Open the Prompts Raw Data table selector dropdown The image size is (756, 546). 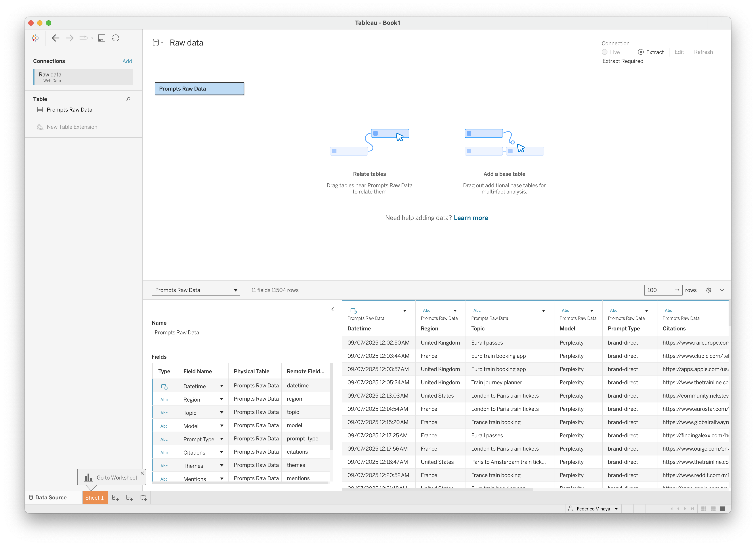coord(196,290)
